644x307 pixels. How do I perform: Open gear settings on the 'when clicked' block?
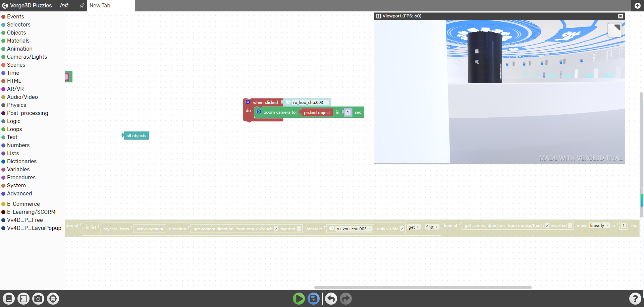click(248, 102)
